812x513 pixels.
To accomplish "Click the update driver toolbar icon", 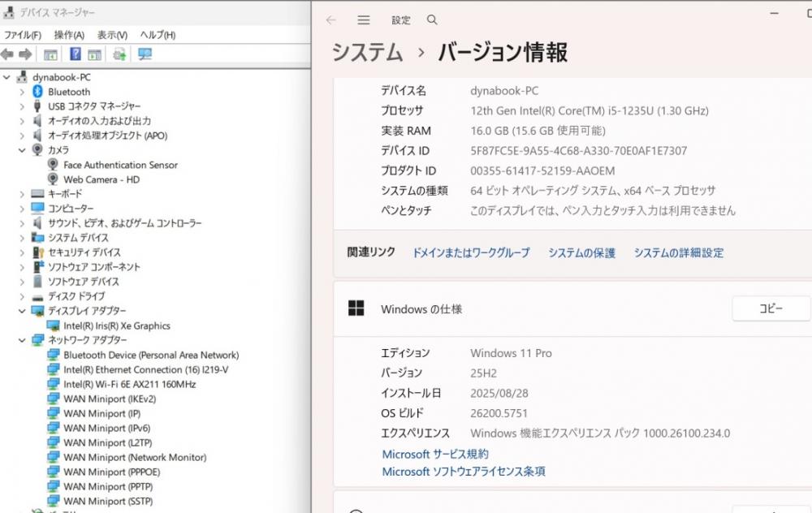I will click(119, 54).
